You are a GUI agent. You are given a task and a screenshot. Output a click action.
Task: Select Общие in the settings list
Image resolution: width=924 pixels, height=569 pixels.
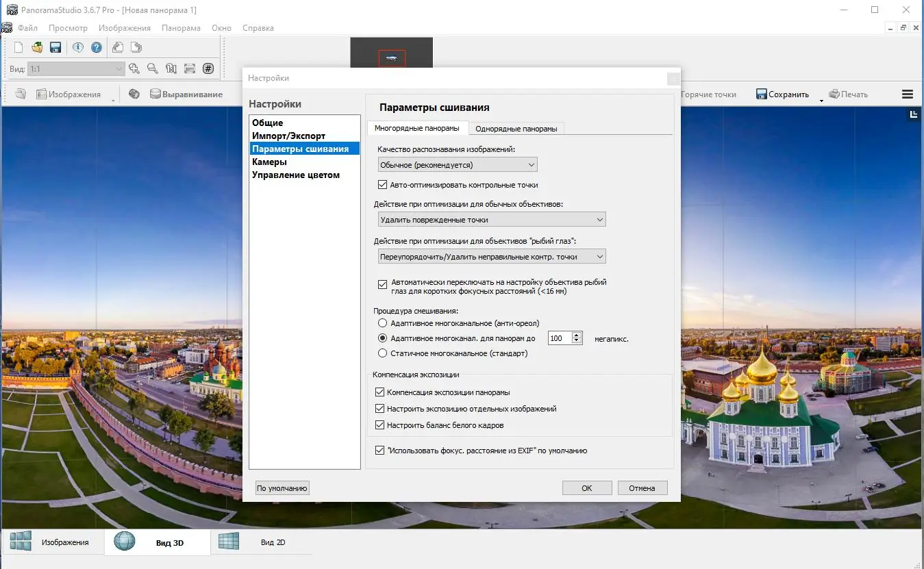[304, 123]
